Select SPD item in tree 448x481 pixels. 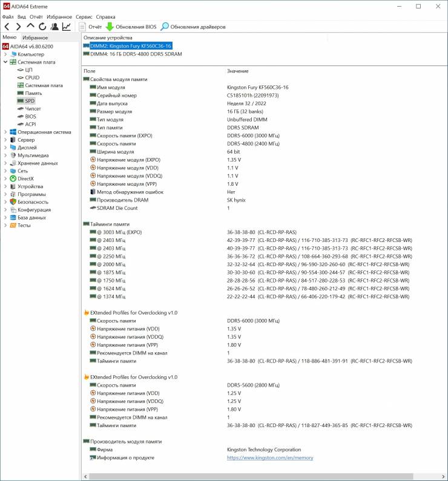30,101
